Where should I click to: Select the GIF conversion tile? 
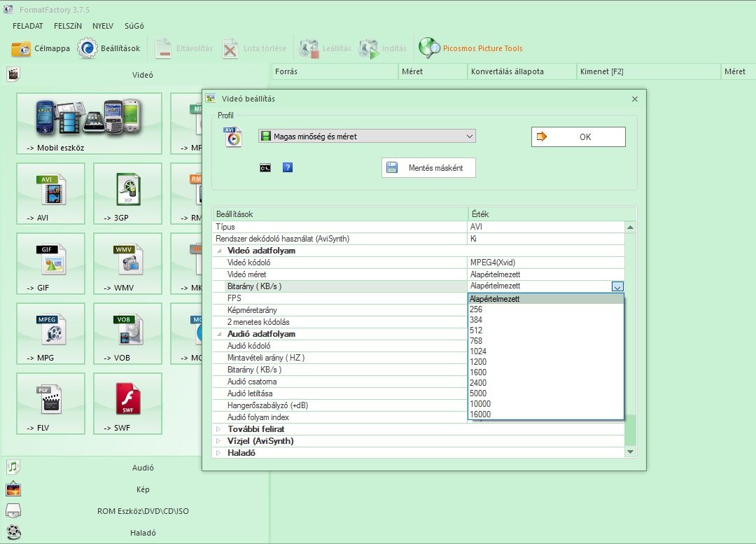pos(50,263)
